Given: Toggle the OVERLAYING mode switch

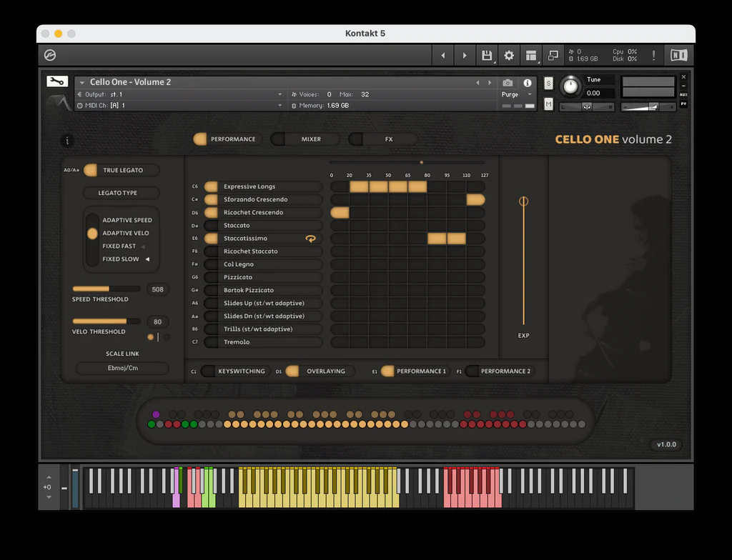Looking at the screenshot, I should (x=292, y=371).
